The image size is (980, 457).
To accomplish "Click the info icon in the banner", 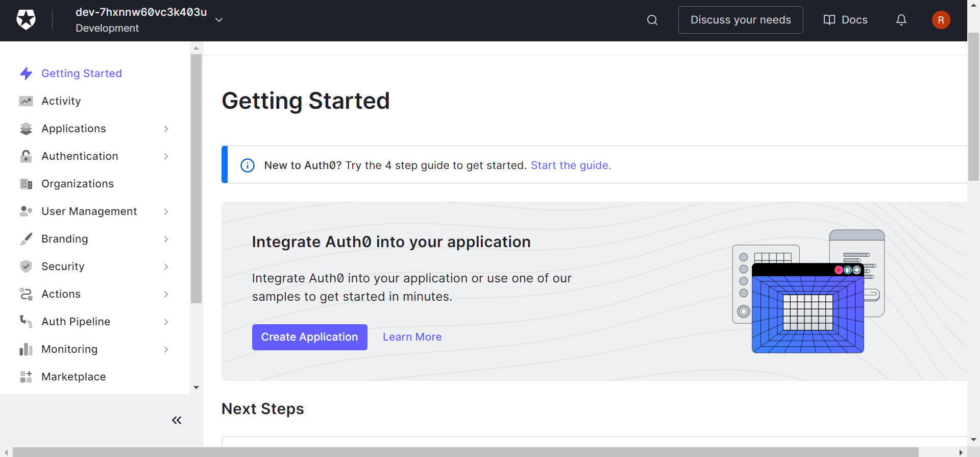I will coord(248,165).
